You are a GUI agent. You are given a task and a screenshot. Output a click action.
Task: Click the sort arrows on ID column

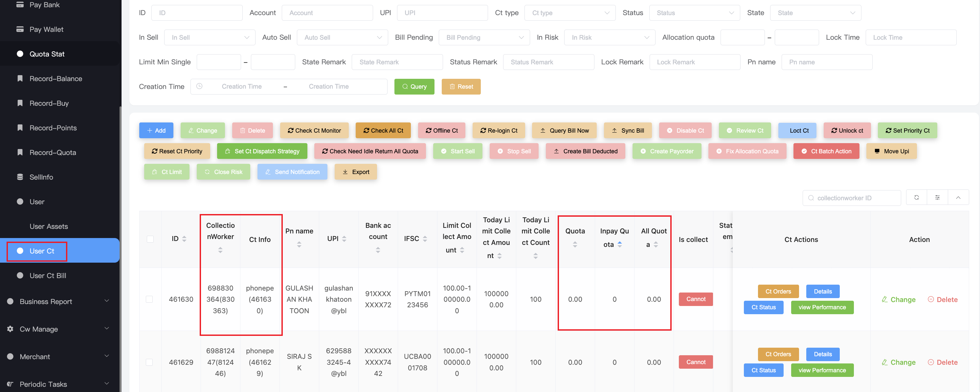pos(184,239)
